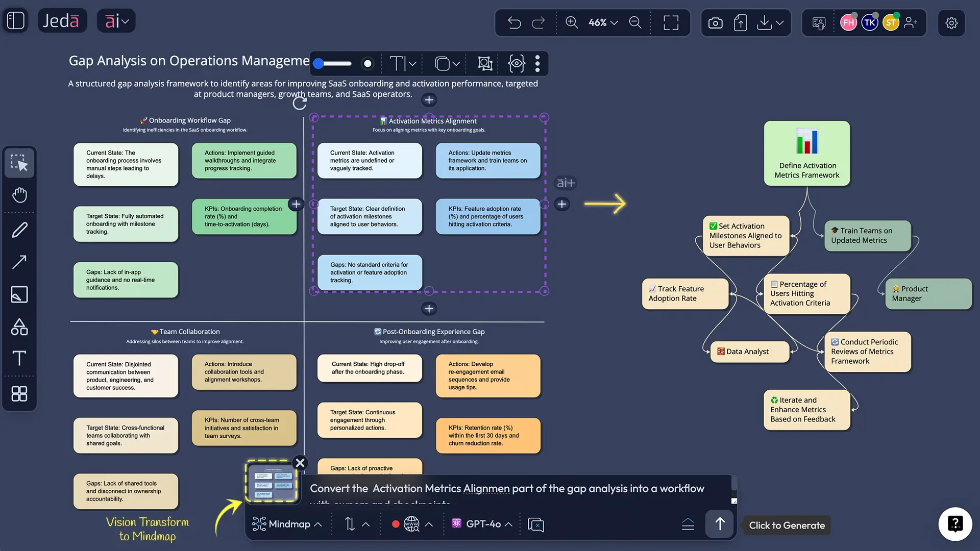Screen dimensions: 980x551
Task: Select the pencil draw tool
Action: point(19,230)
